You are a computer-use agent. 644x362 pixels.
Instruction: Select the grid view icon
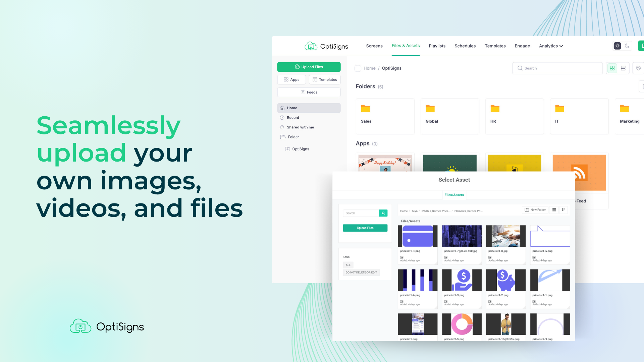(x=612, y=68)
